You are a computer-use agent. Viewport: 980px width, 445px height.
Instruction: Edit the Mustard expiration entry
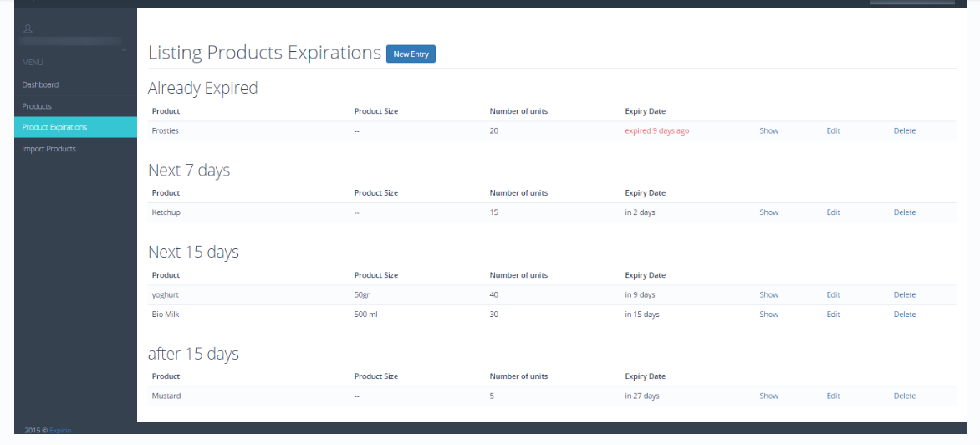(833, 396)
